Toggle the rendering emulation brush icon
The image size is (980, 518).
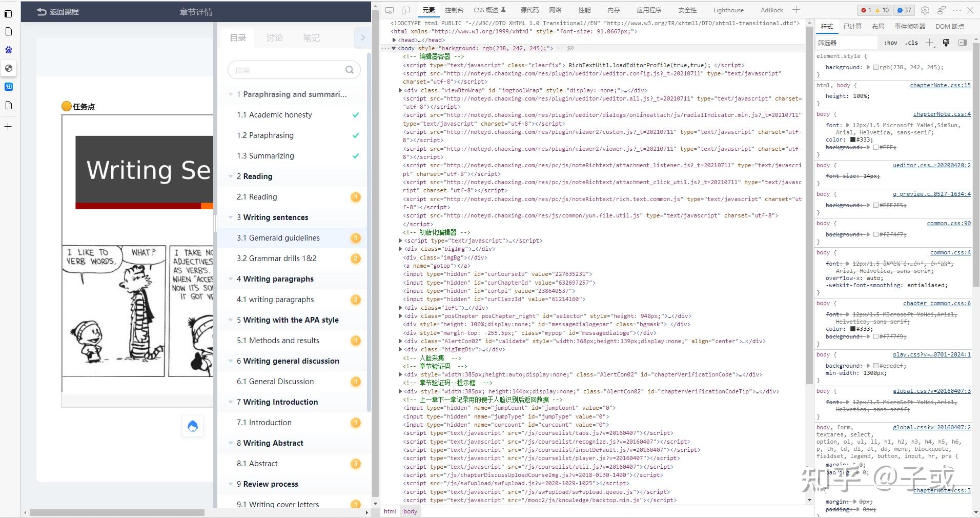pyautogui.click(x=946, y=43)
